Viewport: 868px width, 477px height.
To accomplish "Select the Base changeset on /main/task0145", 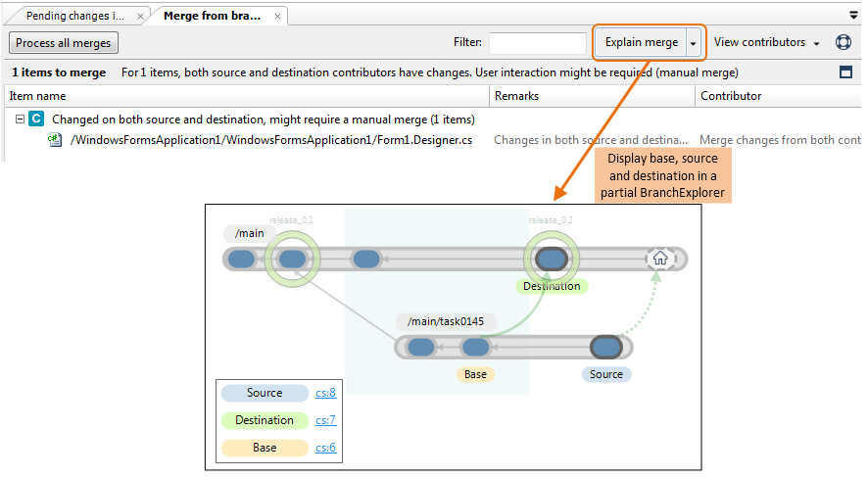I will click(x=475, y=348).
